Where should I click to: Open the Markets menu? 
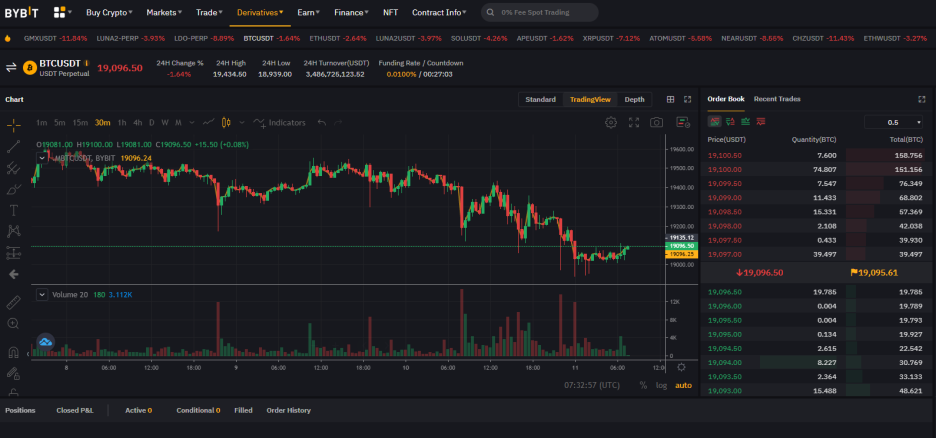tap(164, 12)
